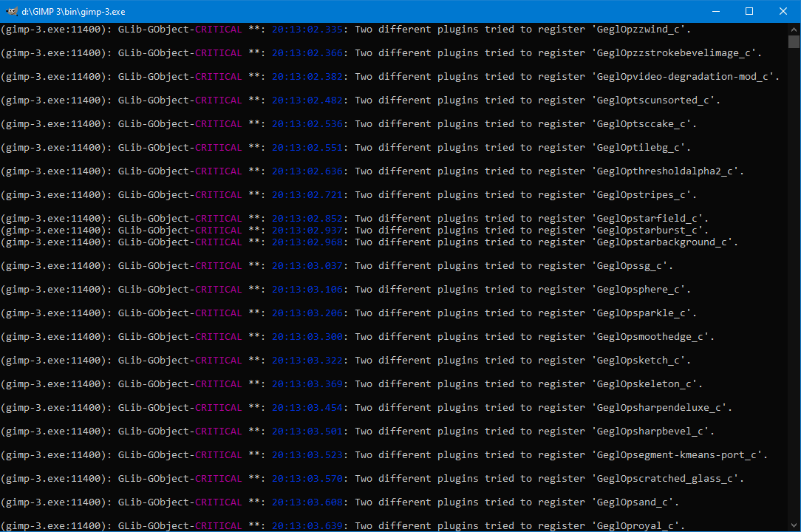Minimize the gimp-3.exe console window
Screen dimensions: 801x532
coord(716,11)
